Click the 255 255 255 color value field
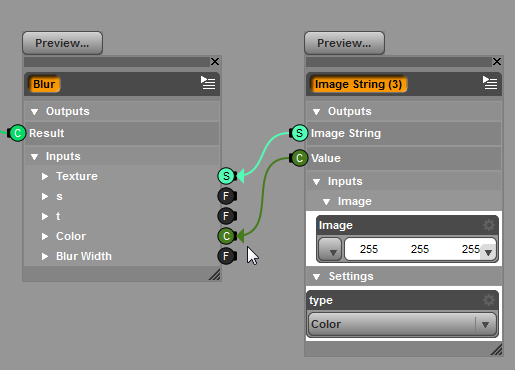This screenshot has width=515, height=370. (420, 249)
